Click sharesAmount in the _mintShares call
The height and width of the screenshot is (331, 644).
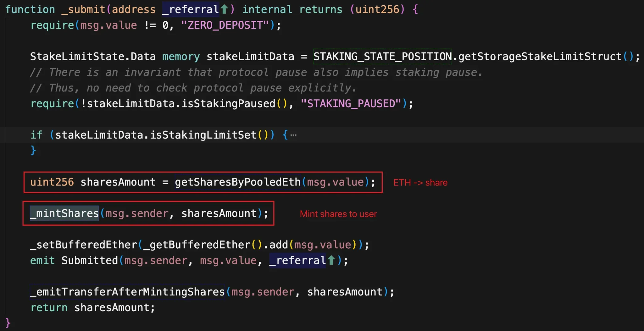[x=219, y=214]
